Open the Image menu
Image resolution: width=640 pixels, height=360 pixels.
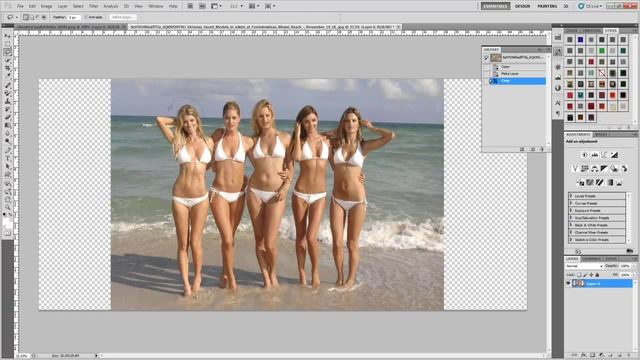46,6
